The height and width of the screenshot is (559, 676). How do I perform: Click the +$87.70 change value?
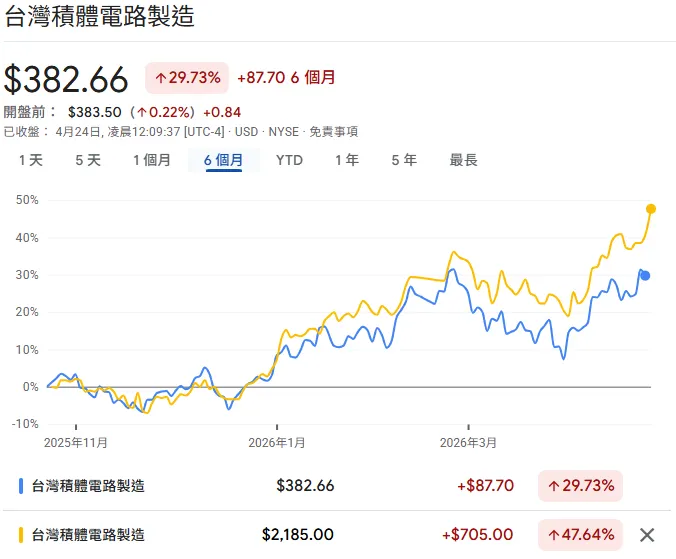click(485, 486)
